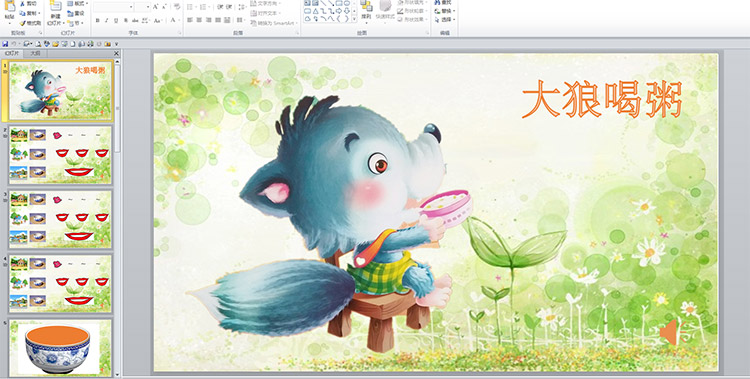This screenshot has width=750, height=379.
Task: Close the slide thumbnail pane
Action: coord(117,54)
